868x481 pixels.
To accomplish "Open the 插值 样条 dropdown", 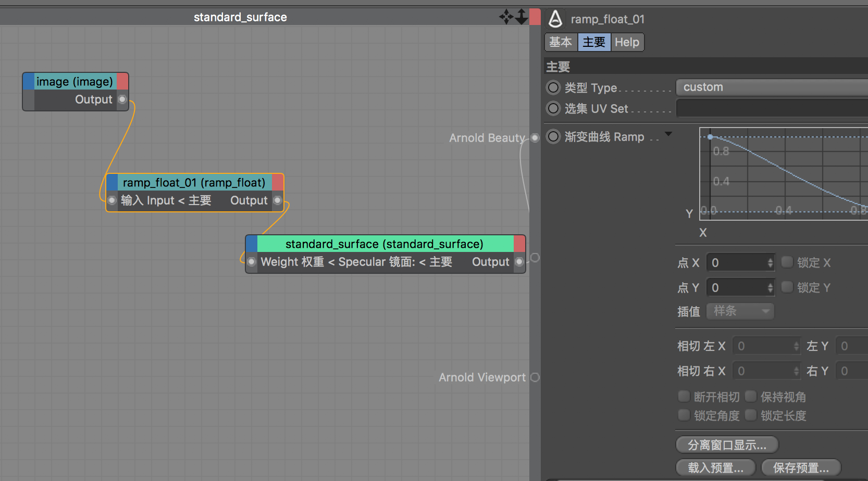I will [x=740, y=311].
